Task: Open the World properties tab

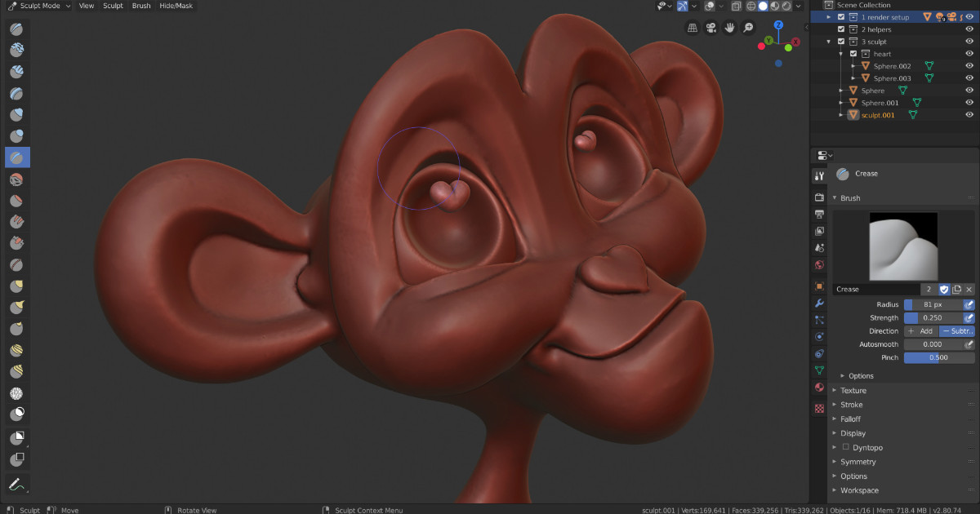Action: [x=819, y=264]
